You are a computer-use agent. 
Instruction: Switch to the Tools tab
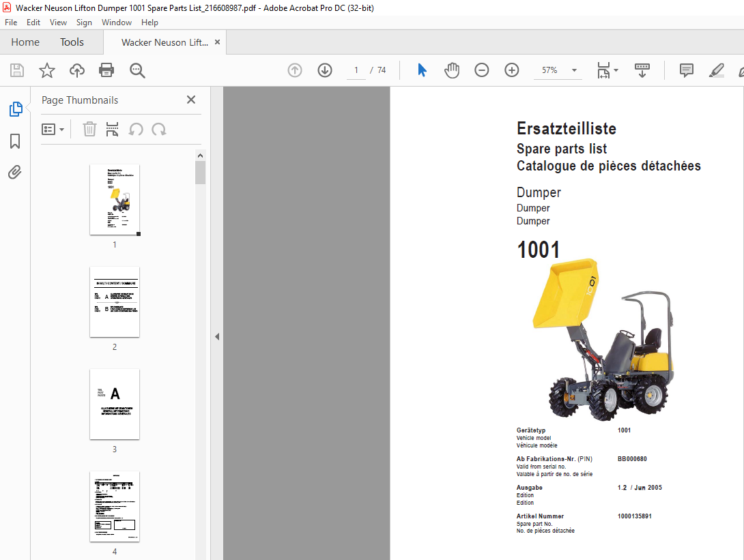[72, 42]
